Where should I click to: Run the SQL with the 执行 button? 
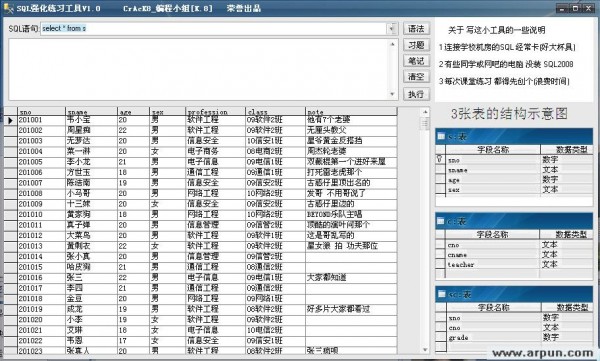point(416,94)
